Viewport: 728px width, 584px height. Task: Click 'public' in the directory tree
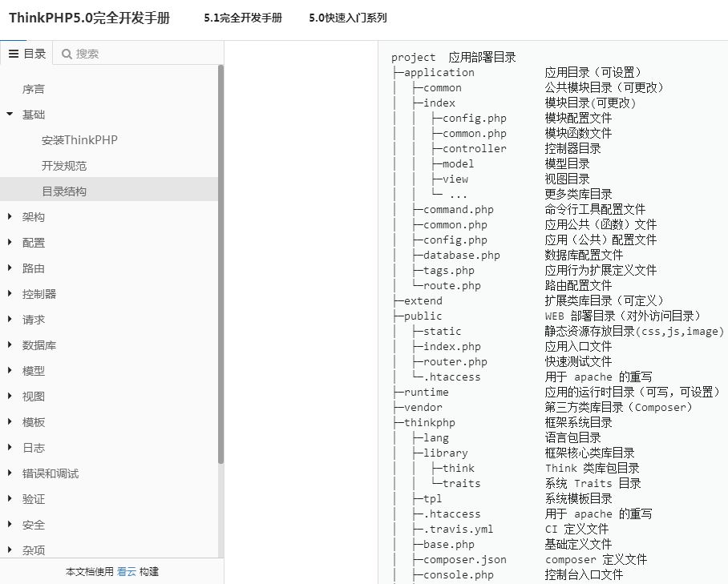(423, 316)
